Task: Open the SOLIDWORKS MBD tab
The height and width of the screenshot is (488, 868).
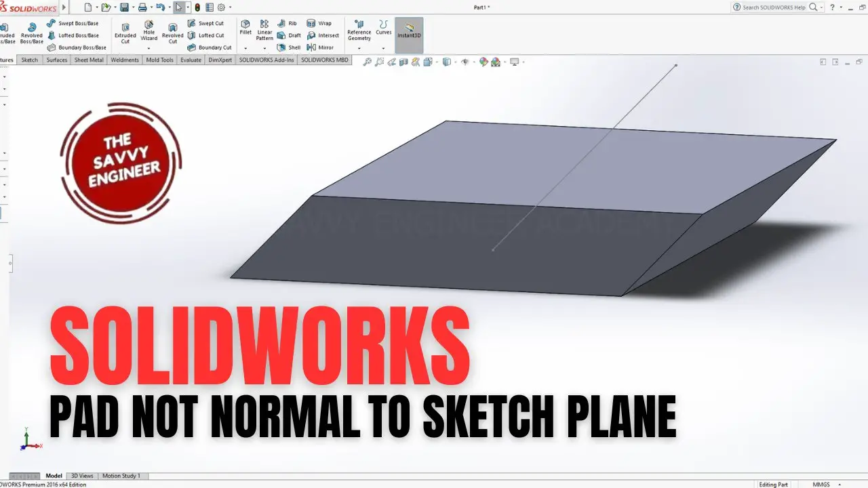Action: point(325,60)
